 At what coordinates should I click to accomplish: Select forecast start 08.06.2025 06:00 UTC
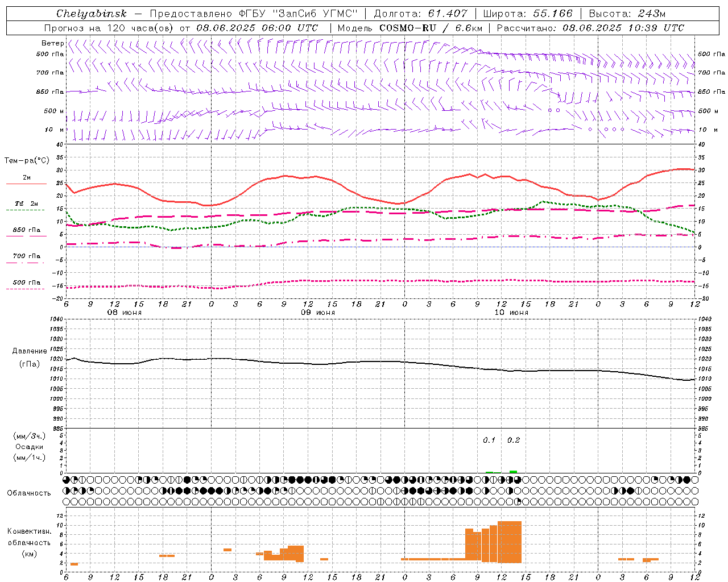(x=257, y=28)
